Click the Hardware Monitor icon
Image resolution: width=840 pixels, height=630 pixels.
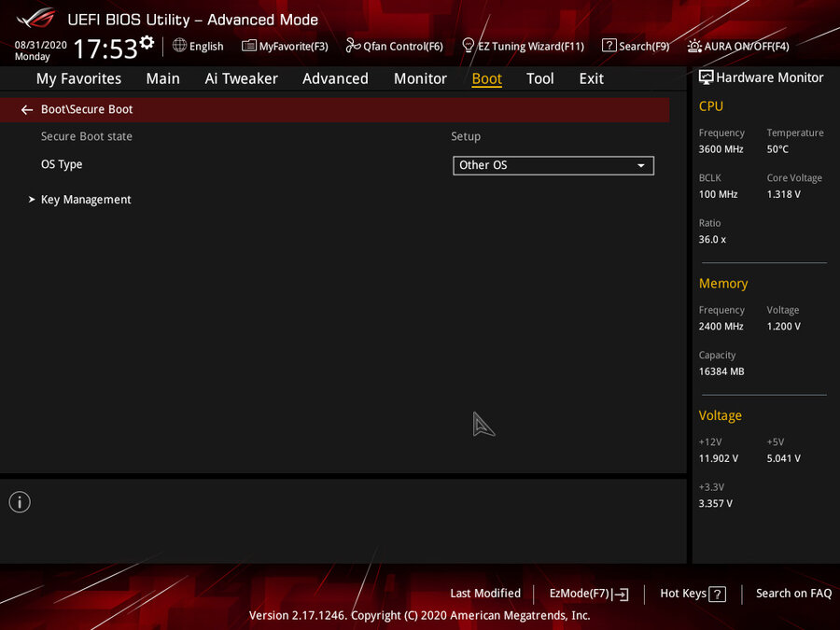707,77
